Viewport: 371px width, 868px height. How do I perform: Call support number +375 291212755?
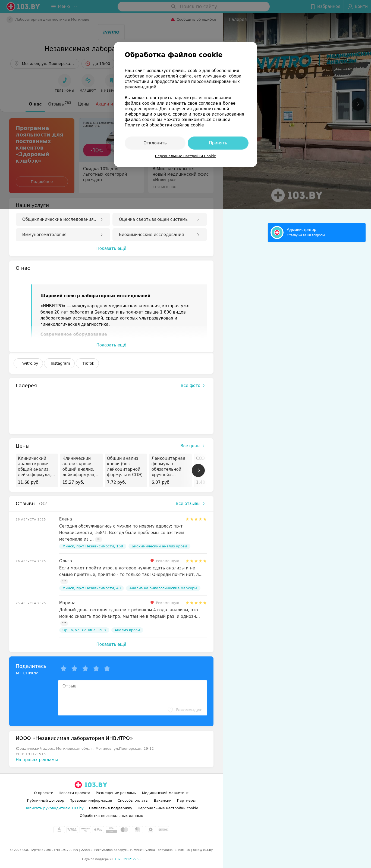coord(127,859)
